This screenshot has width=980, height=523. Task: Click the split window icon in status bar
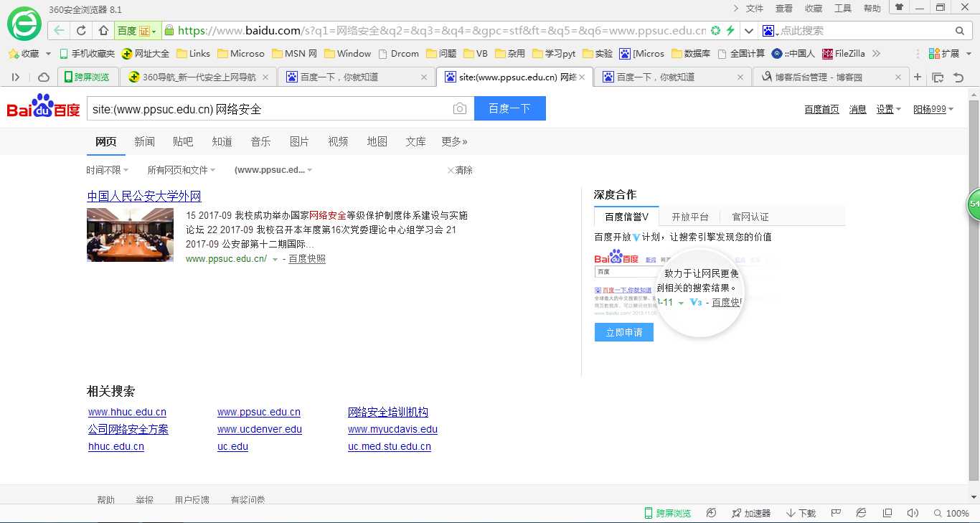(887, 513)
